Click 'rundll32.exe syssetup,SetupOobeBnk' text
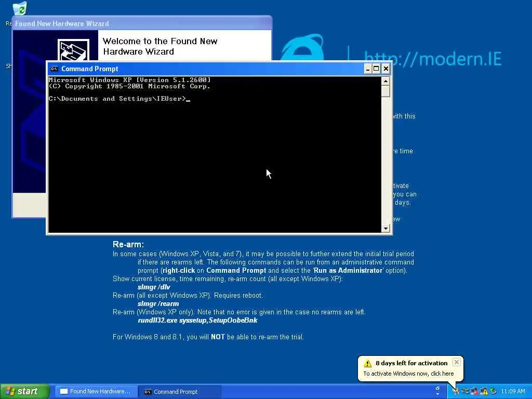Screen dimensions: 532x399 coord(197,320)
